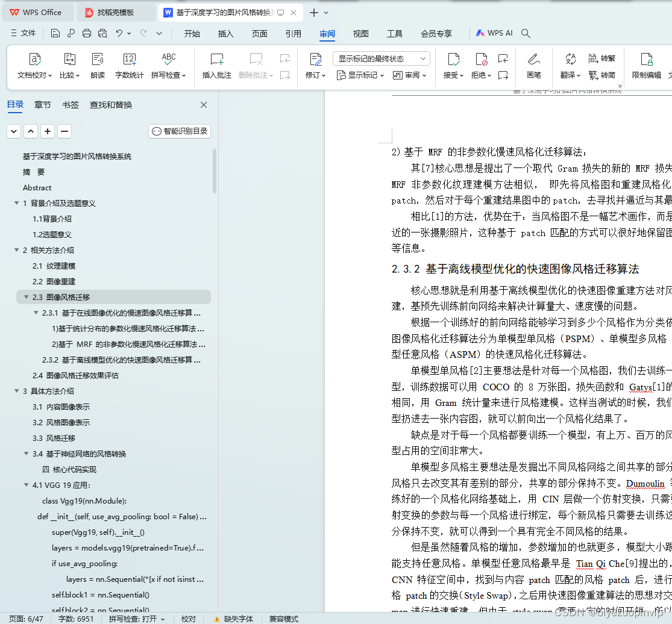Collapse the 3.4 基于神经网络的风格转换 node
Viewport: 672px width, 624px height.
click(26, 454)
